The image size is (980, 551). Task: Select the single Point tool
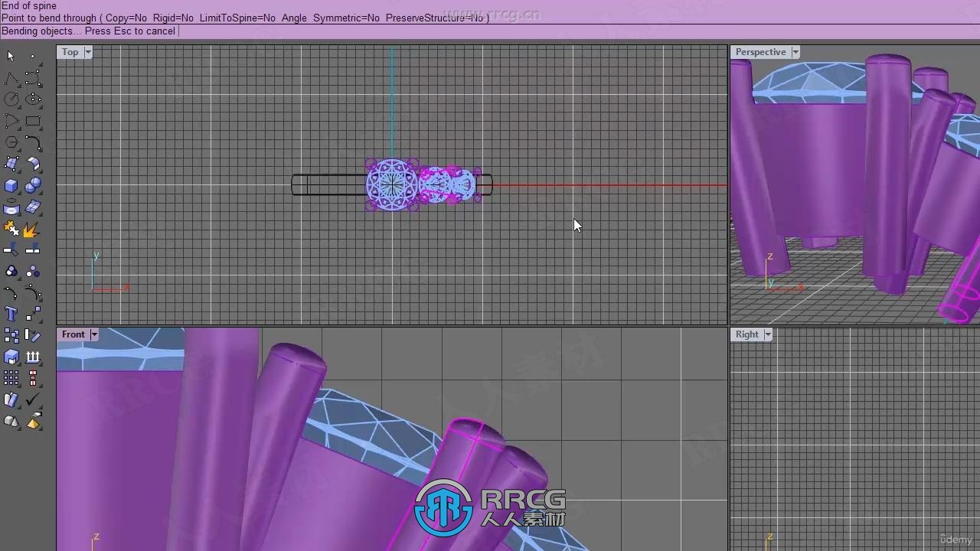click(33, 56)
